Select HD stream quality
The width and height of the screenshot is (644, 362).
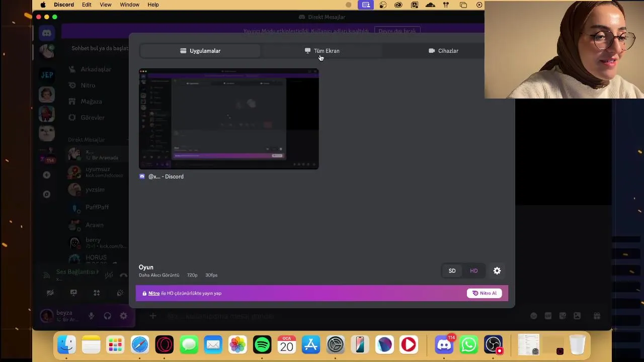click(473, 270)
